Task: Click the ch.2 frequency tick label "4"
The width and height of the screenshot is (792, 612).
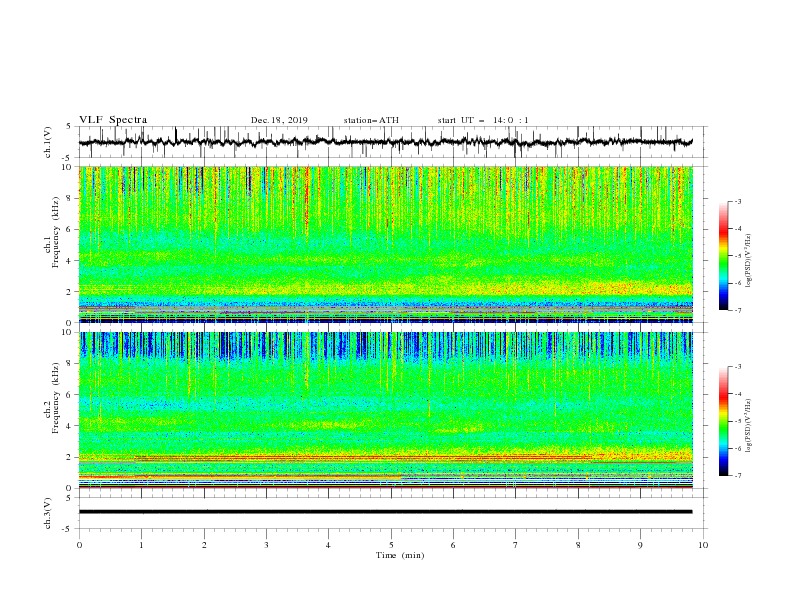Action: click(x=70, y=426)
